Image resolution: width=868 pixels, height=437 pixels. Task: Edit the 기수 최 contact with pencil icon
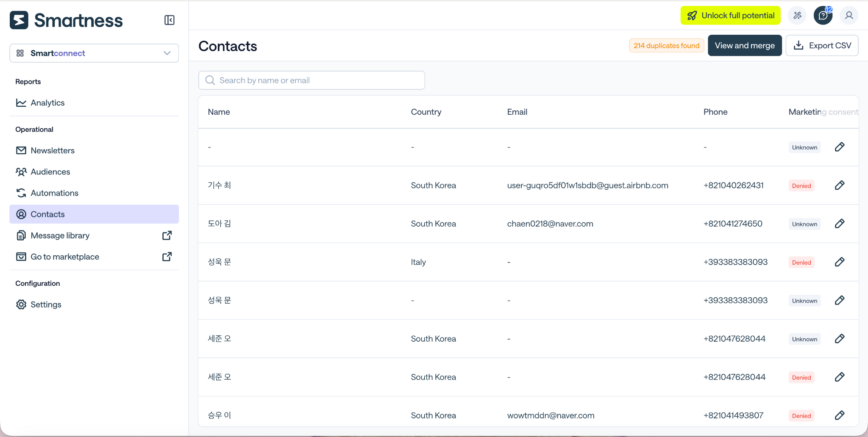(x=840, y=185)
